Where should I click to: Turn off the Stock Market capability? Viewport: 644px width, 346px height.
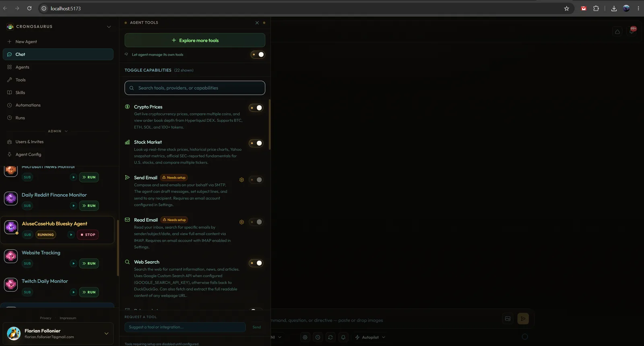point(256,143)
